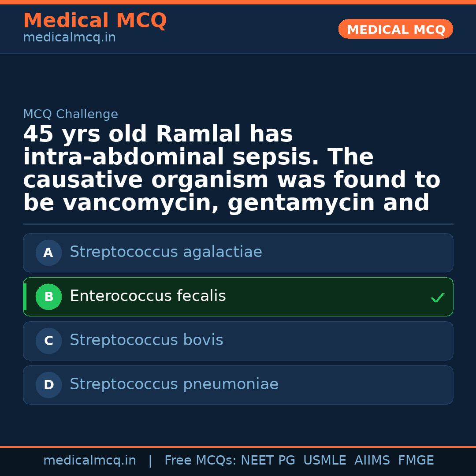Image resolution: width=476 pixels, height=476 pixels.
Task: Open the Medical MCQ header title
Action: [x=95, y=20]
